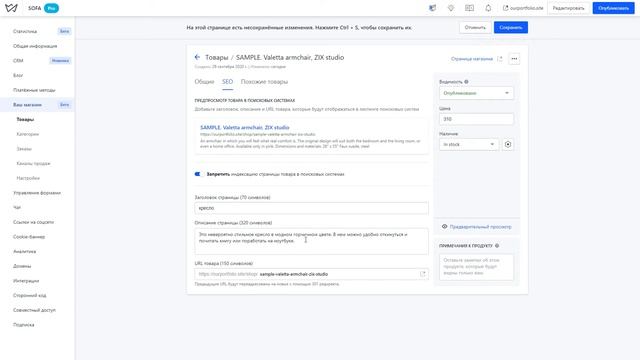This screenshot has height=360, width=640.
Task: Select Заказы submenu item
Action: tap(24, 149)
